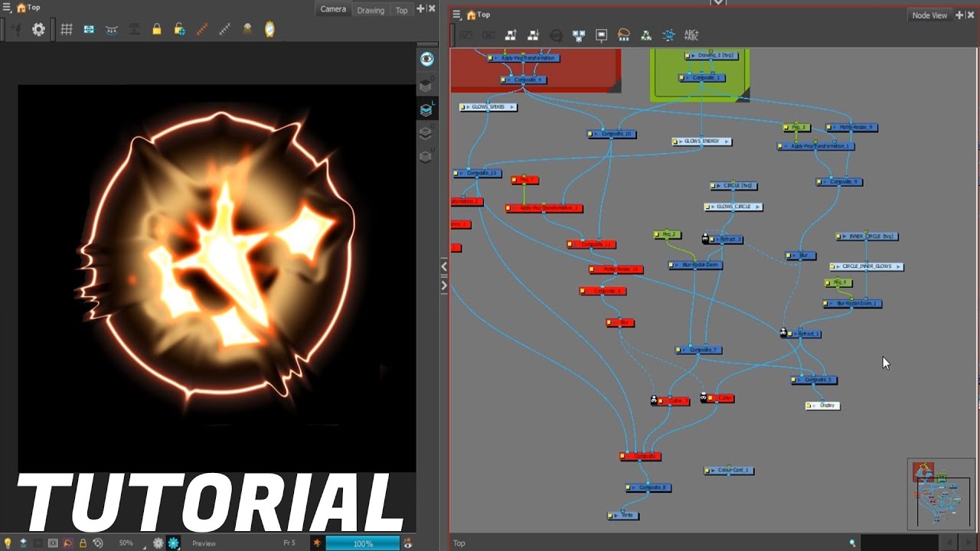980x551 pixels.
Task: Click the enable node checkmark icon
Action: click(466, 35)
